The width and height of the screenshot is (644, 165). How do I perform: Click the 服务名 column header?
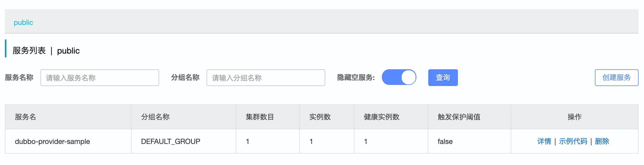pos(25,117)
